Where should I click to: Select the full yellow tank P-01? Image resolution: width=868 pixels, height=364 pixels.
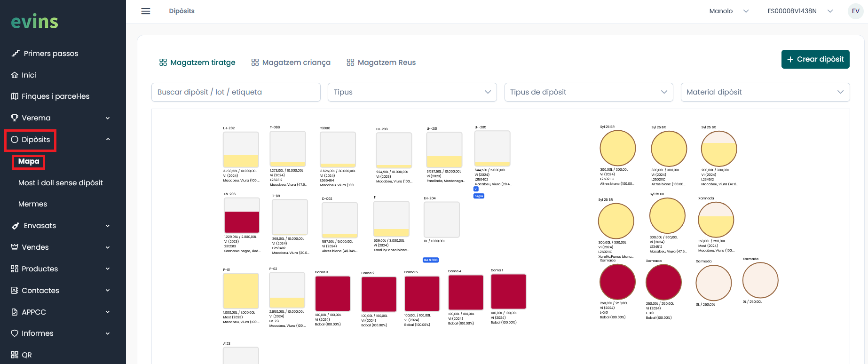[x=241, y=291]
